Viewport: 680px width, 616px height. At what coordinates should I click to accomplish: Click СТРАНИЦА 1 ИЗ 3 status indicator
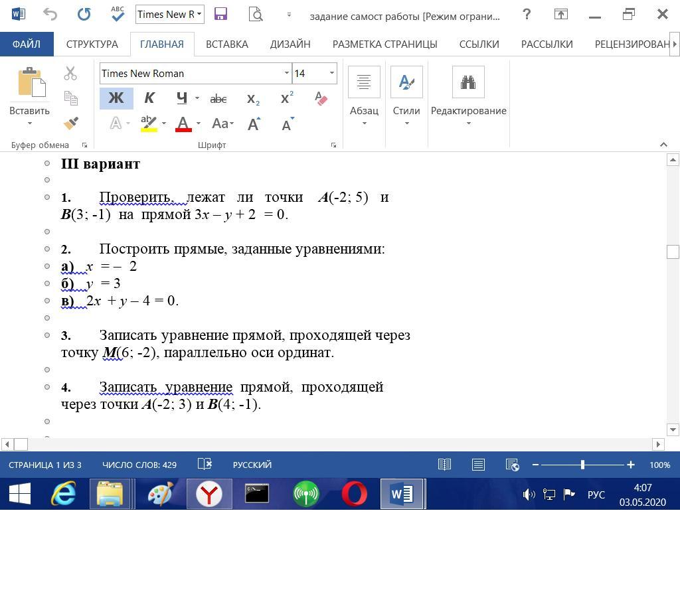(x=45, y=465)
